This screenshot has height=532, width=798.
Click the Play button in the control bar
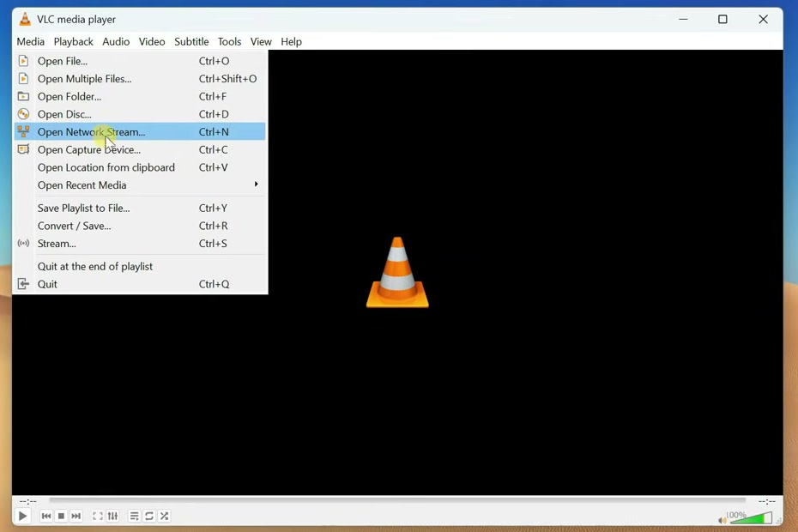22,517
